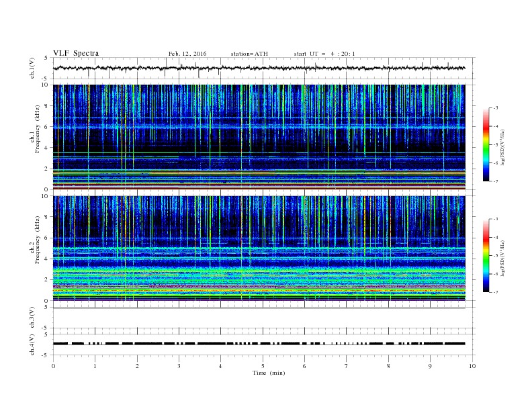
Task: Click time axis tick label "4"
Action: 220,366
